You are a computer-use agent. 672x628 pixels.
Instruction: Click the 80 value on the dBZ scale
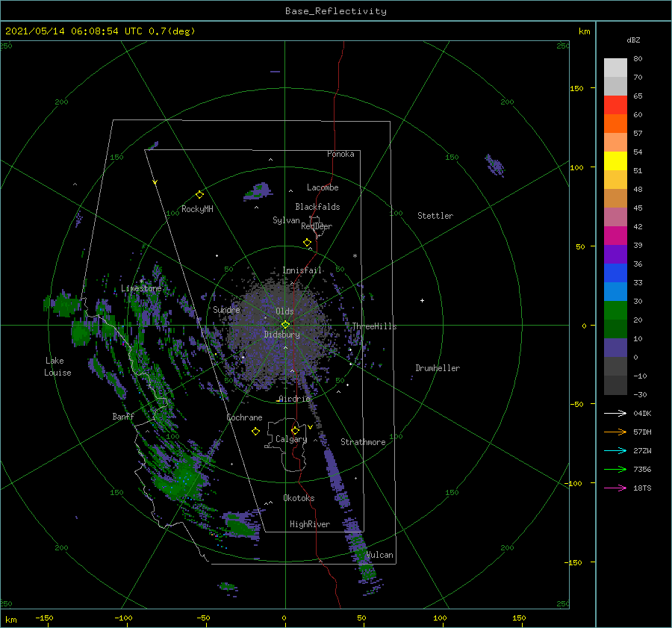[x=638, y=58]
